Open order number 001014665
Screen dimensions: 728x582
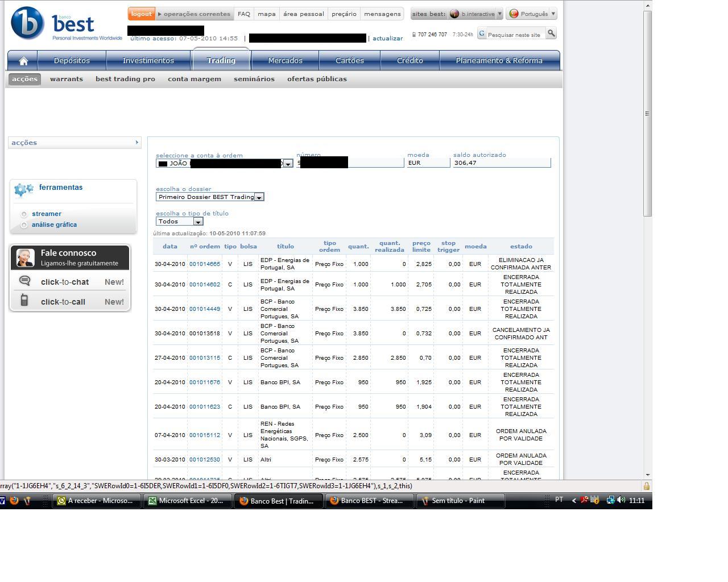tap(205, 264)
